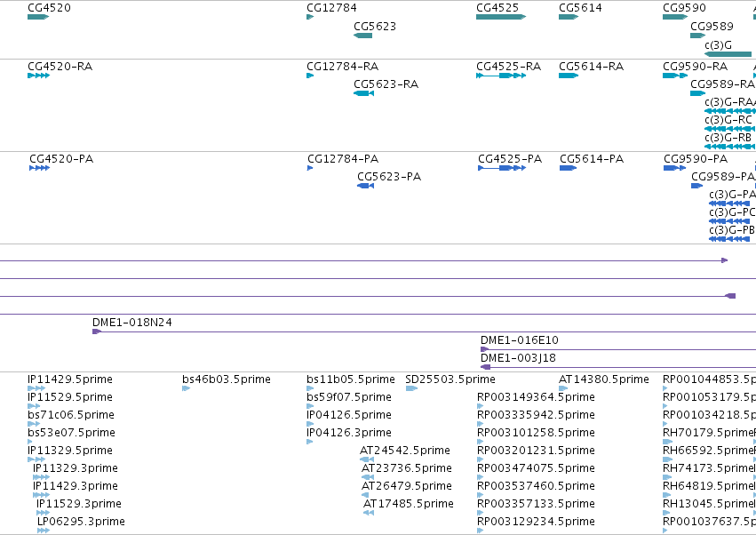Image resolution: width=756 pixels, height=535 pixels.
Task: Click the IP11529.3prime EST label
Action: point(79,504)
